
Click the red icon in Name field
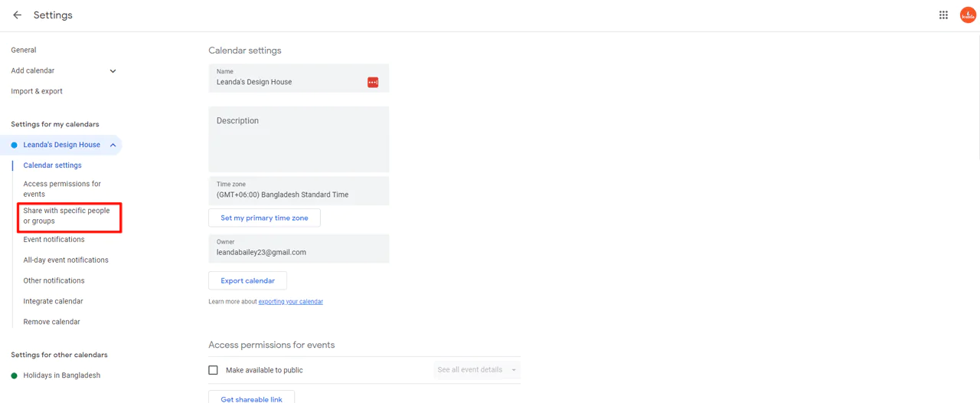click(x=373, y=82)
